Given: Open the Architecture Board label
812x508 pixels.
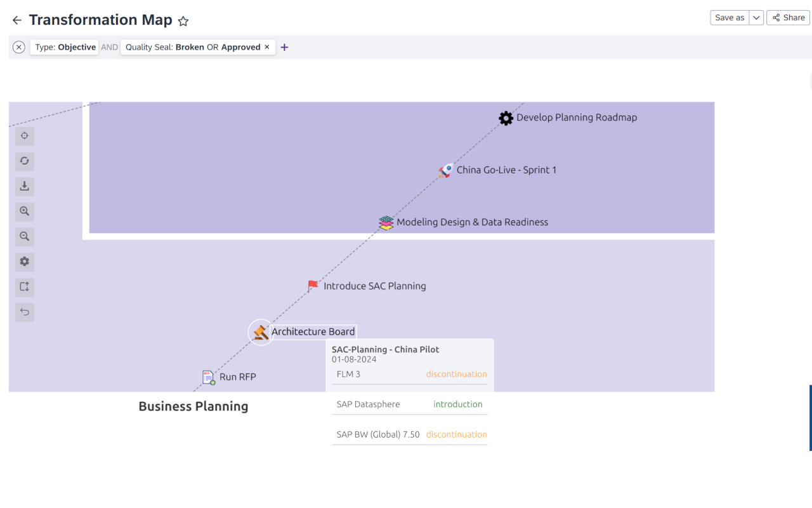Looking at the screenshot, I should point(313,331).
